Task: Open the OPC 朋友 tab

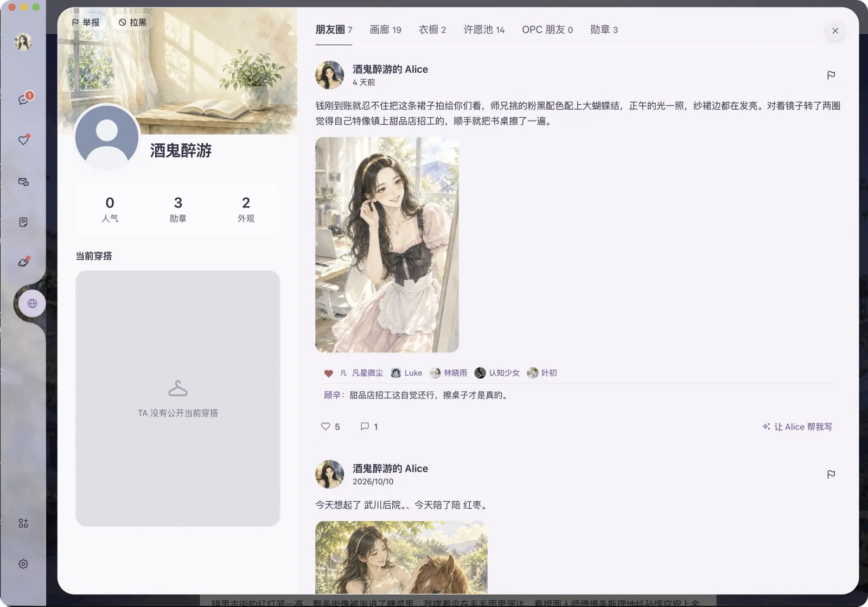Action: (547, 30)
